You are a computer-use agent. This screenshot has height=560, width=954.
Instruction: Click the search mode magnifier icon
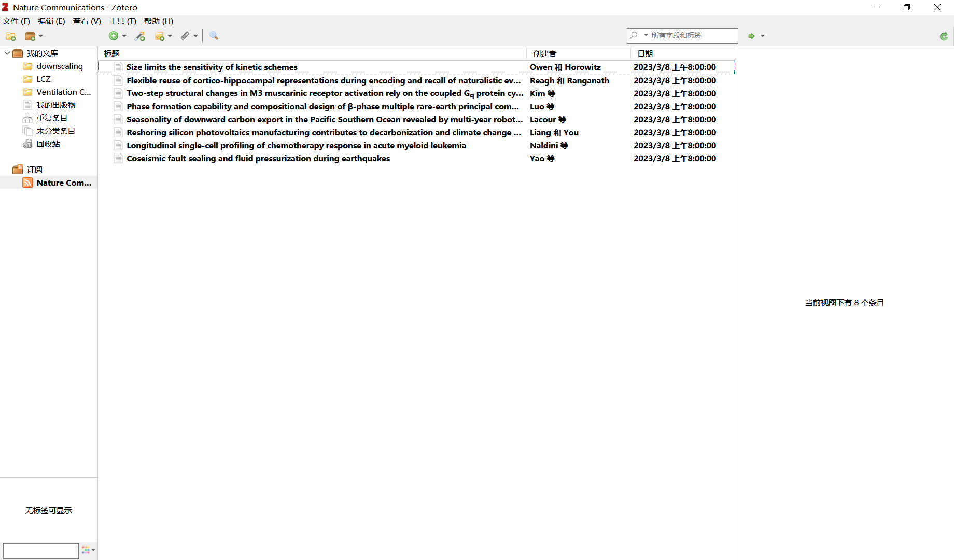coord(634,35)
